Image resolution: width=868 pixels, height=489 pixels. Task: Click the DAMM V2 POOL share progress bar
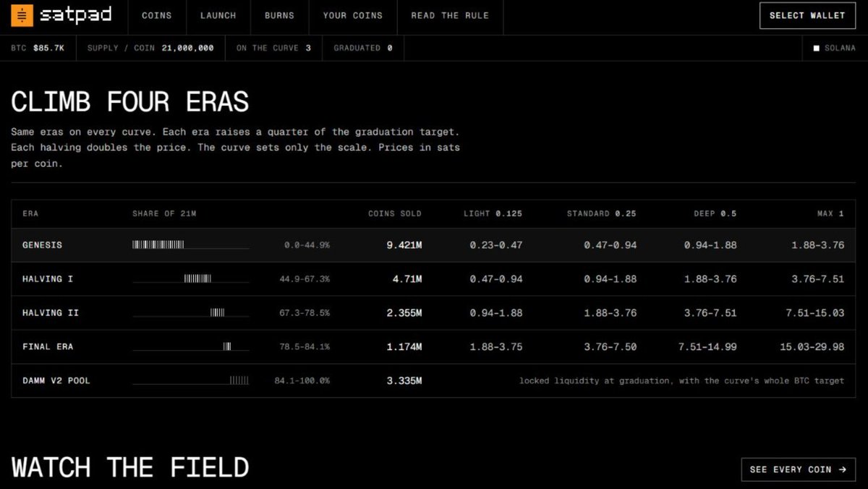click(191, 380)
